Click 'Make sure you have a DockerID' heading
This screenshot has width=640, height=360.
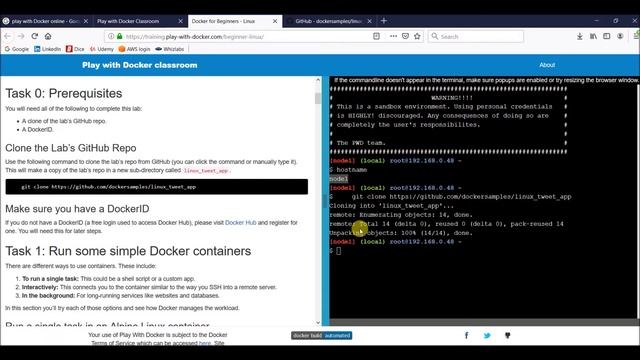[77, 209]
